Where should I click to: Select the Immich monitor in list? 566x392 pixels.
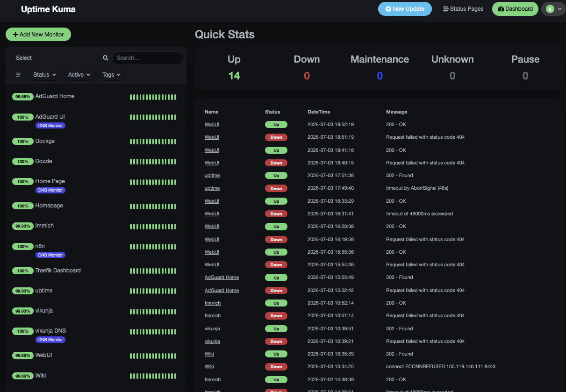point(96,226)
